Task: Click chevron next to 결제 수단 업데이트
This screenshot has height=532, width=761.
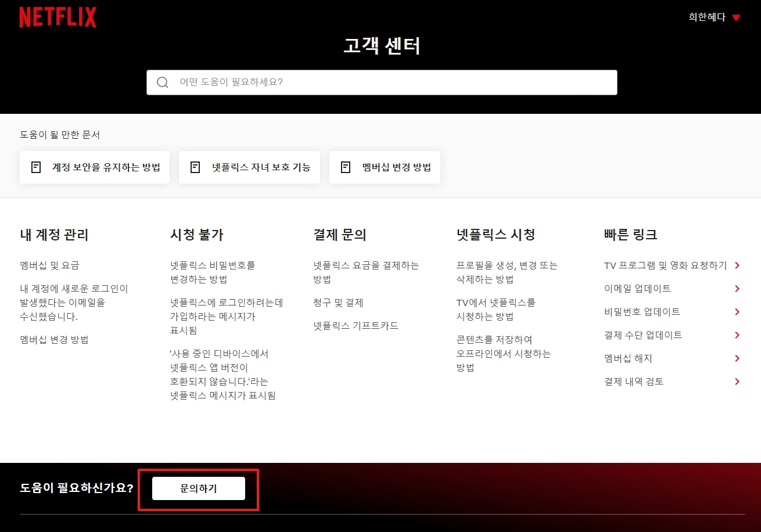Action: click(x=737, y=335)
